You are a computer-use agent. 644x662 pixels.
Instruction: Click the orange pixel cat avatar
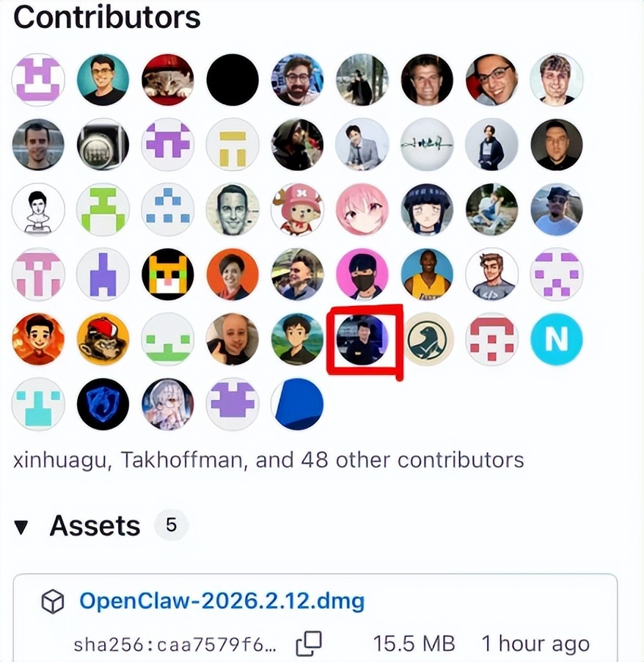pyautogui.click(x=168, y=274)
